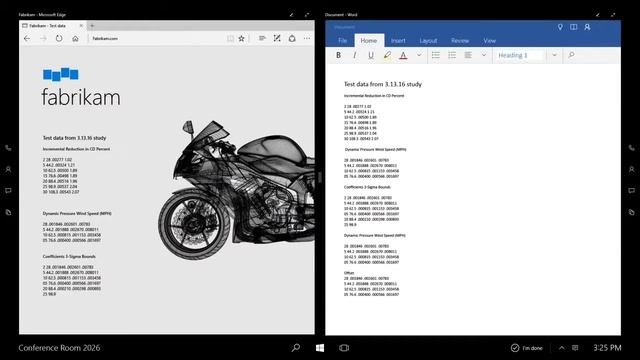
Task: Expand the Edge window to full screen
Action: click(x=307, y=15)
